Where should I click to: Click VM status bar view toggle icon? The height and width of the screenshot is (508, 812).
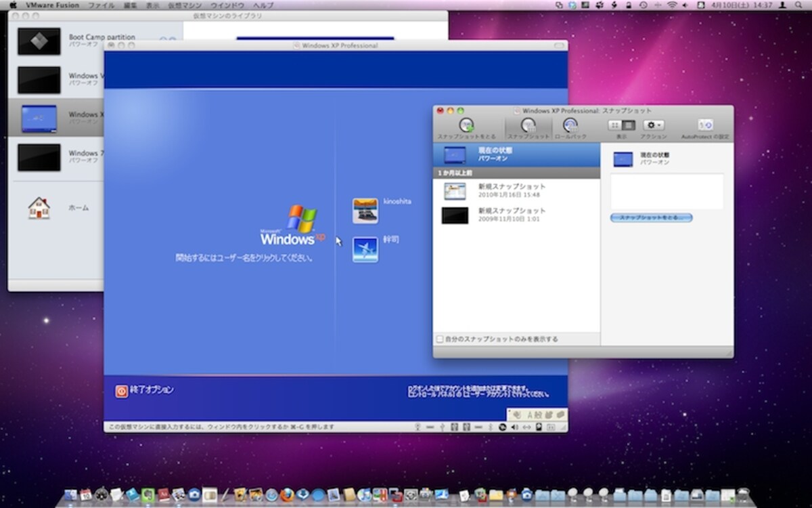point(551,427)
